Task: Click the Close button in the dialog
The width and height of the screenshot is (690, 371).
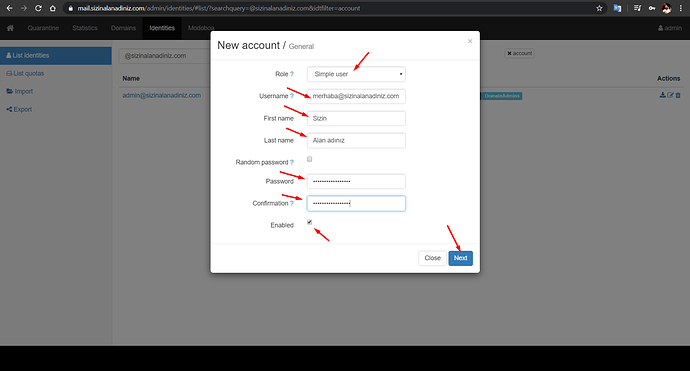Action: click(432, 258)
